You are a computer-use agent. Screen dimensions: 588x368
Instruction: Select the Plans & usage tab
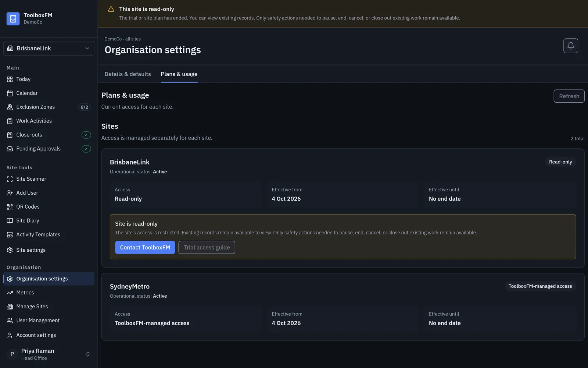pos(179,74)
